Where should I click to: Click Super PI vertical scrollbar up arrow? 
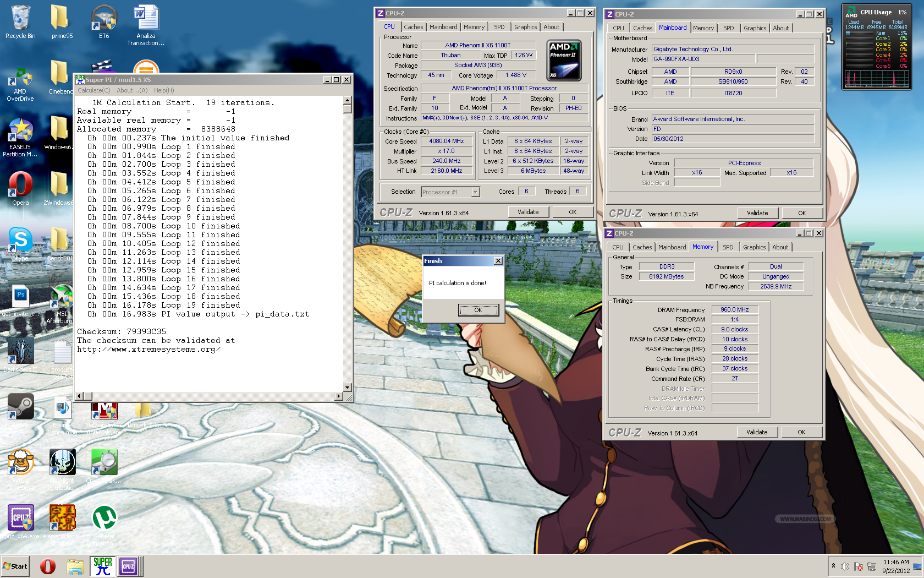347,100
